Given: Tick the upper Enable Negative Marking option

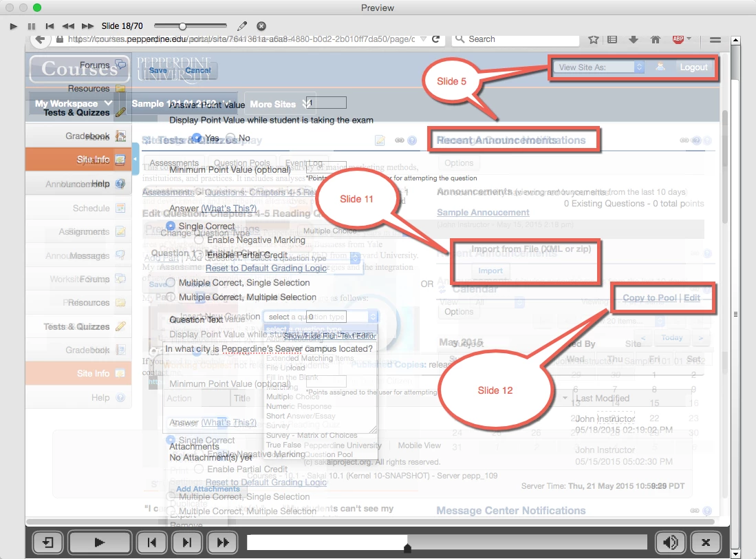Looking at the screenshot, I should tap(199, 240).
